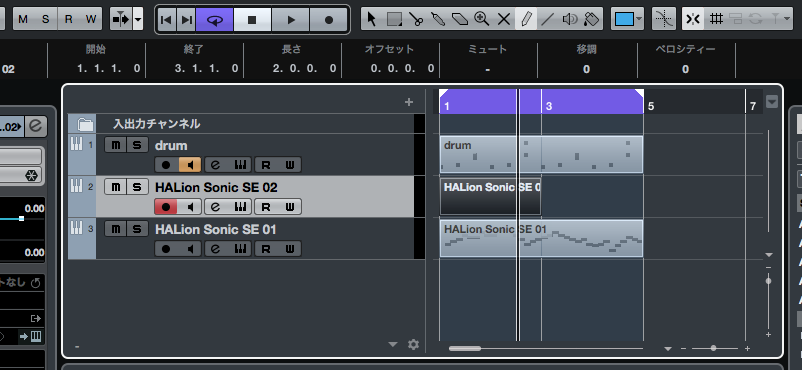Mute the drum track
Image resolution: width=802 pixels, height=370 pixels.
click(116, 145)
